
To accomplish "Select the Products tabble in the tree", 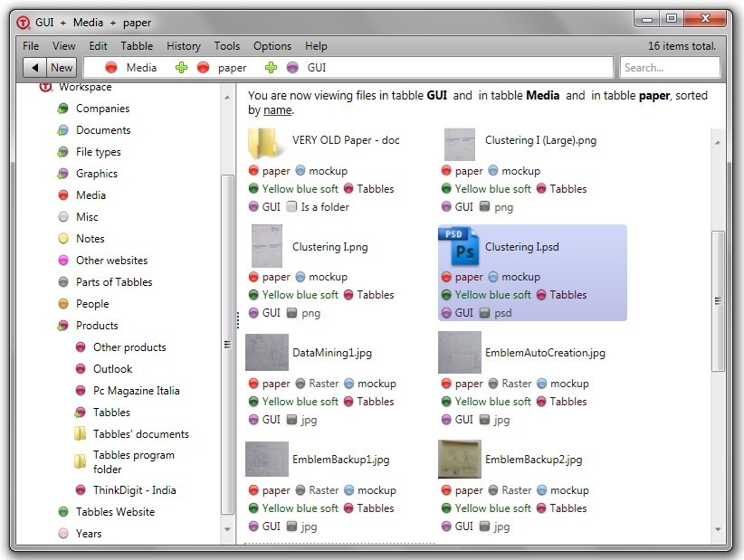I will 97,326.
